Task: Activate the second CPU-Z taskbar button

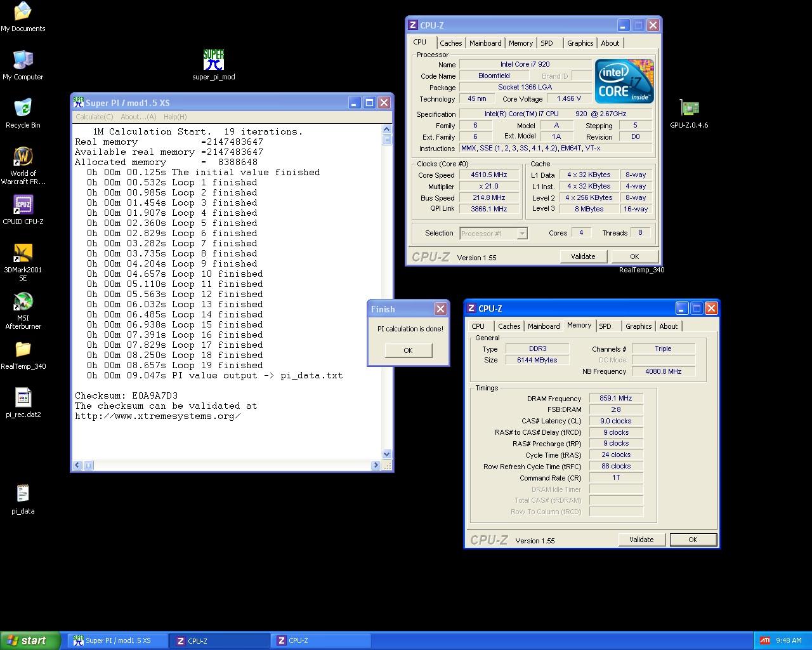Action: pyautogui.click(x=322, y=640)
